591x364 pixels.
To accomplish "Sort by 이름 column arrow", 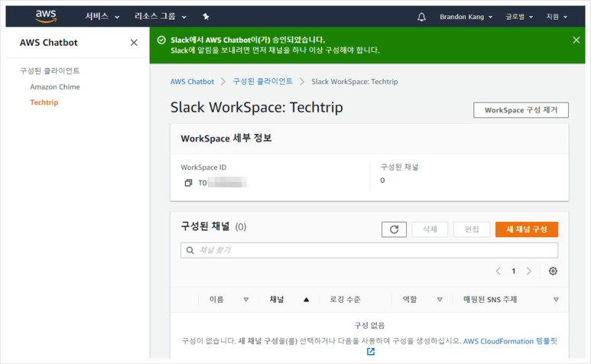I will [x=246, y=300].
